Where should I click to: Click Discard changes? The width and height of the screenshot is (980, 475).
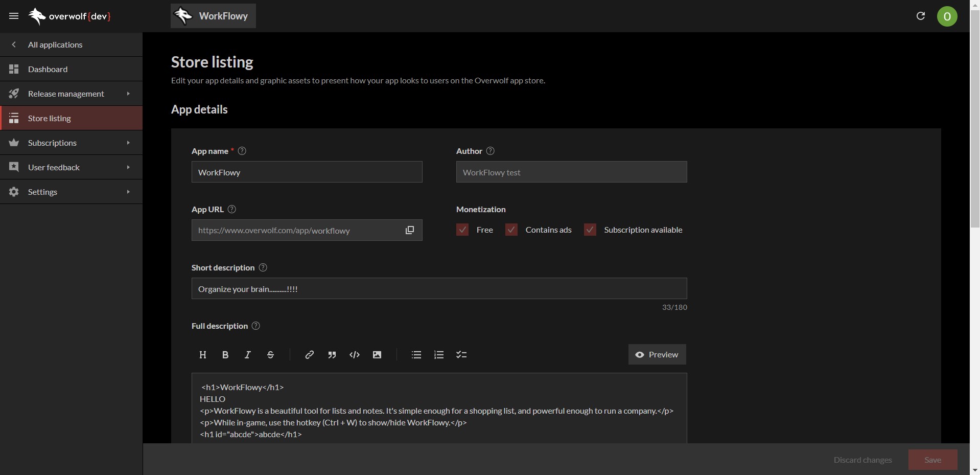(x=862, y=460)
